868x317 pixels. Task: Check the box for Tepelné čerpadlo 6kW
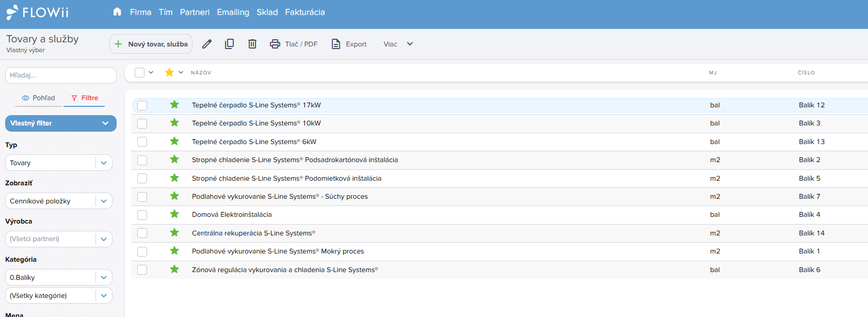pyautogui.click(x=142, y=142)
